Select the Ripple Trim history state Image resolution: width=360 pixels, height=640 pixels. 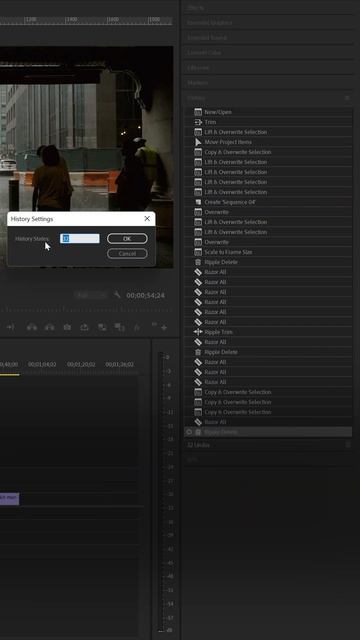[x=268, y=332]
